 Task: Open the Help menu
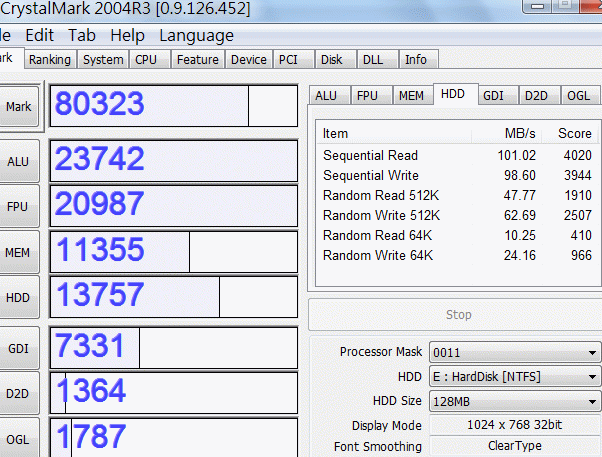[127, 36]
